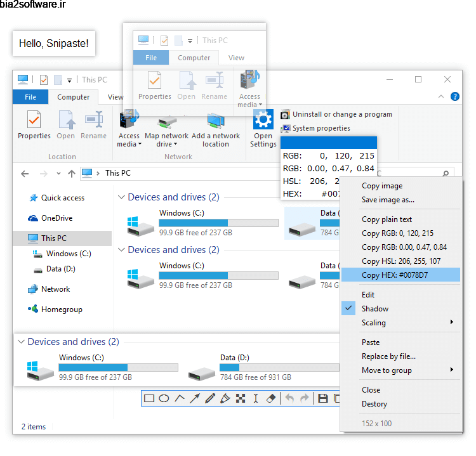This screenshot has width=476, height=456.
Task: Click Properties in the translucent floating snip
Action: 154,86
